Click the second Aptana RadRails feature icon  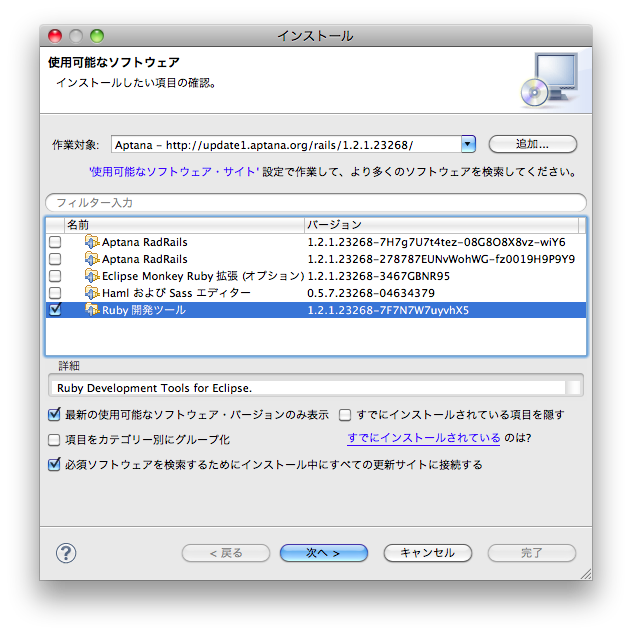92,259
